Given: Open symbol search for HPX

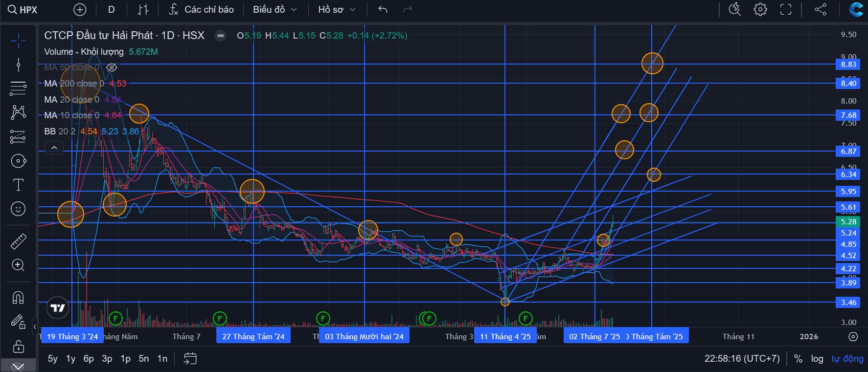Looking at the screenshot, I should [x=23, y=10].
